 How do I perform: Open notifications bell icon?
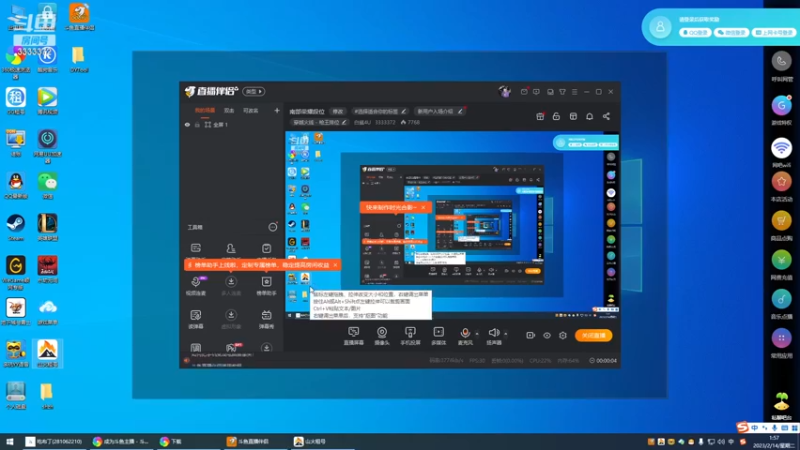click(x=589, y=116)
